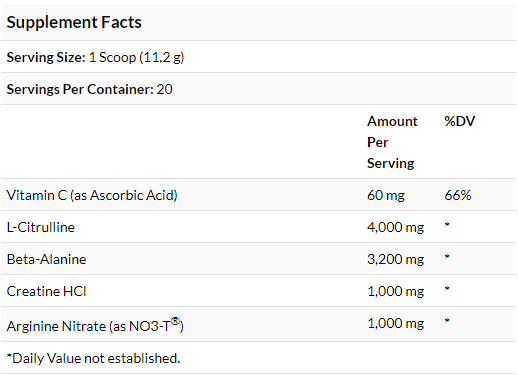The image size is (518, 375).
Task: Click the Amount Per Serving column header
Action: [392, 142]
